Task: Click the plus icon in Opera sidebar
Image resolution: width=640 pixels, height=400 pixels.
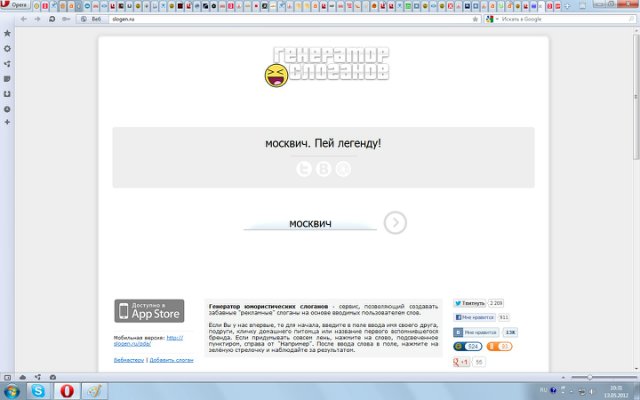Action: [8, 122]
